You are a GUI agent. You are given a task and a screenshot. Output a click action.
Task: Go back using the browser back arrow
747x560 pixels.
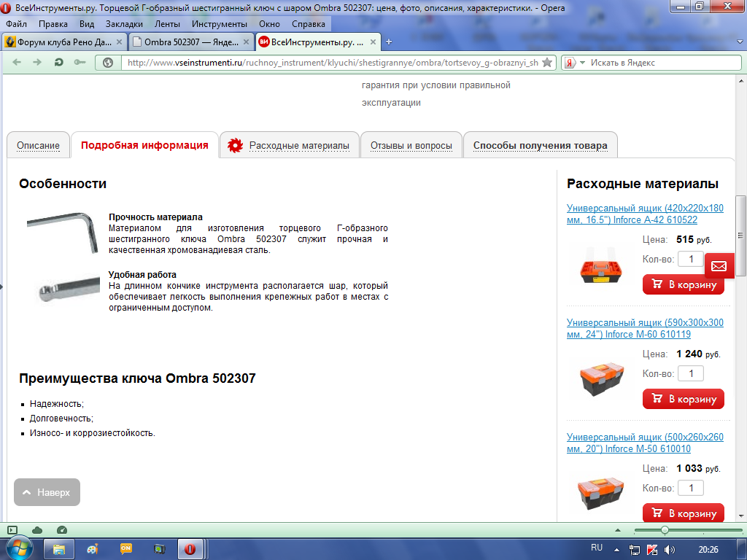(x=17, y=63)
